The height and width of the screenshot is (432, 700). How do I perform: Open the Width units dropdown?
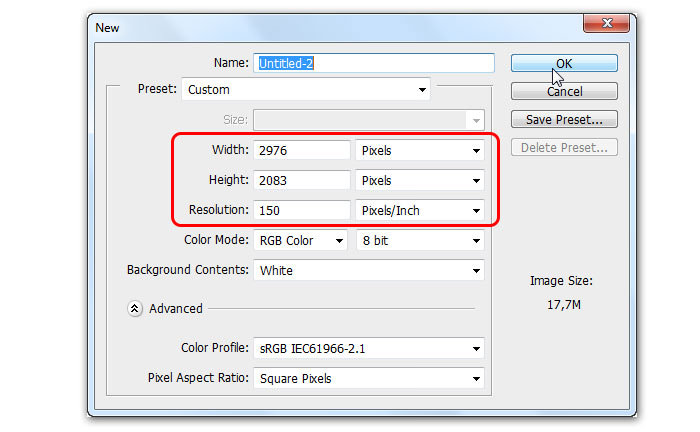tap(420, 150)
